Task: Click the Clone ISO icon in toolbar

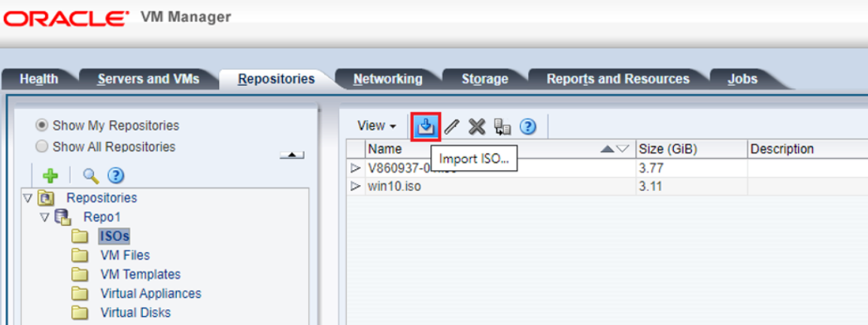Action: point(502,127)
